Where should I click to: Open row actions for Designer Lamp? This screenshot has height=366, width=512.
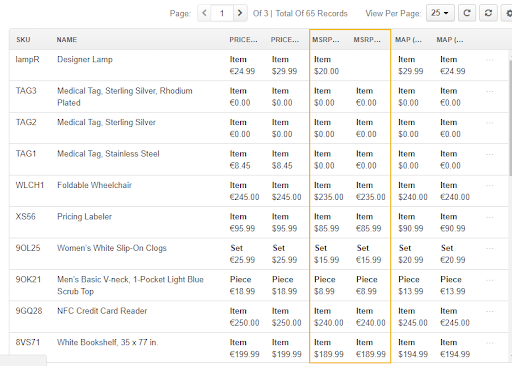[x=490, y=60]
